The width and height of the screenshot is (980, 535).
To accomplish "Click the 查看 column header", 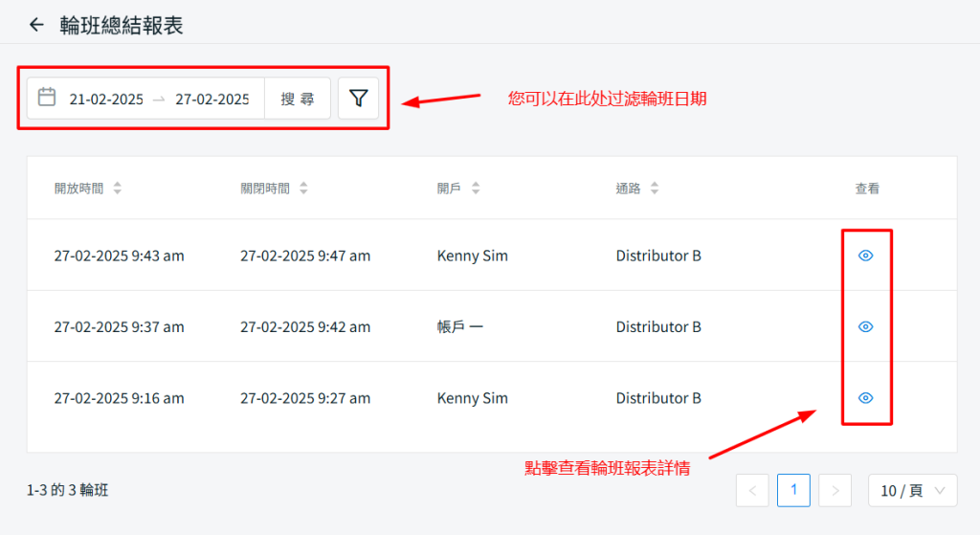I will tap(867, 189).
